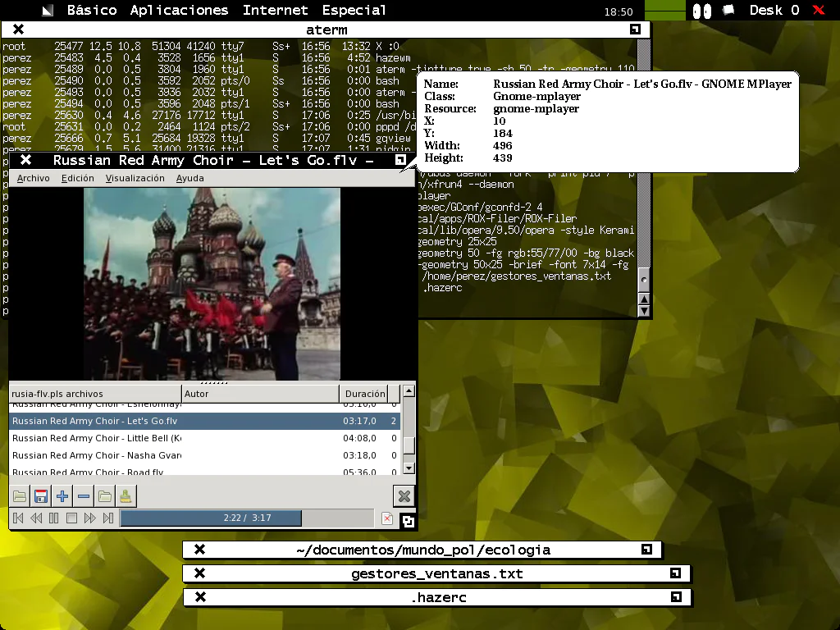This screenshot has height=630, width=840.
Task: Open the Archivo menu
Action: [33, 178]
